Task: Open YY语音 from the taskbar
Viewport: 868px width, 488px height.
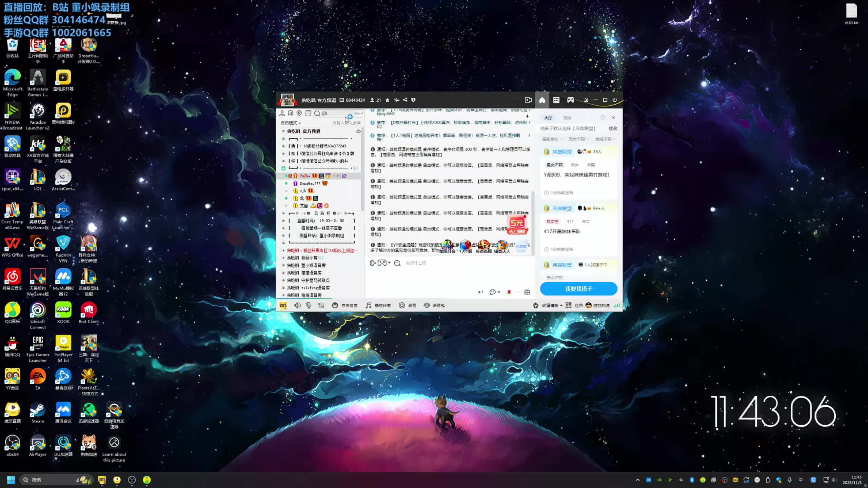Action: click(x=102, y=480)
